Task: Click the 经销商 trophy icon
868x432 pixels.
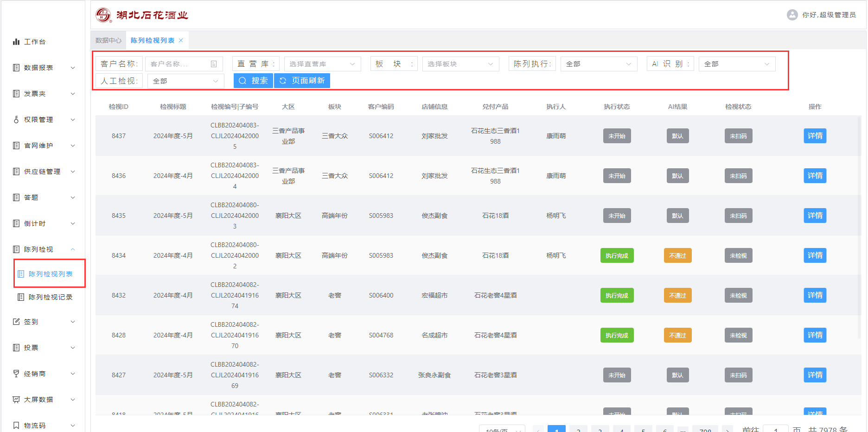Action: coord(16,374)
